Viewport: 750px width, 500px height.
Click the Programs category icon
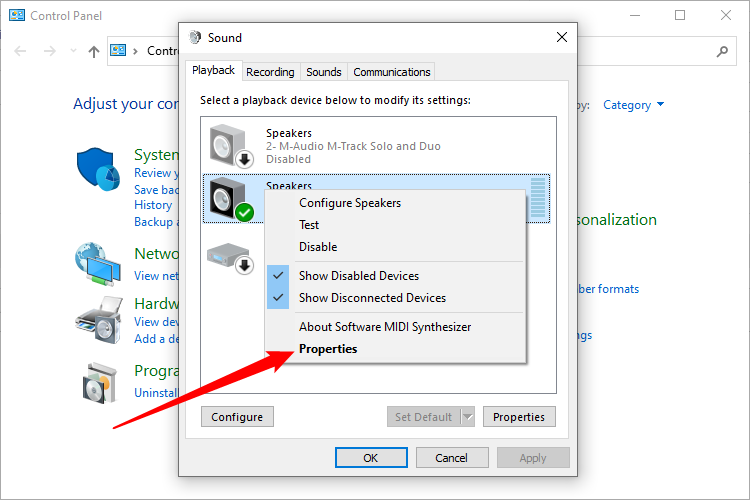pos(97,381)
